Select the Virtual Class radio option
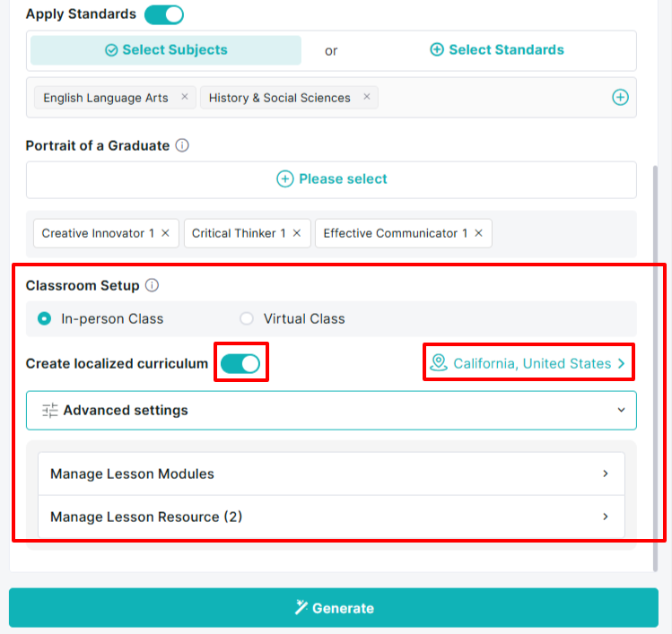The width and height of the screenshot is (672, 634). [x=247, y=318]
